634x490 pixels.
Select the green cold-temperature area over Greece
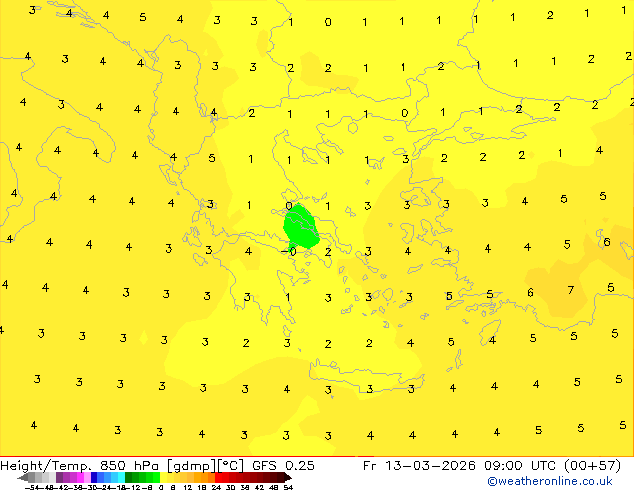(x=301, y=227)
